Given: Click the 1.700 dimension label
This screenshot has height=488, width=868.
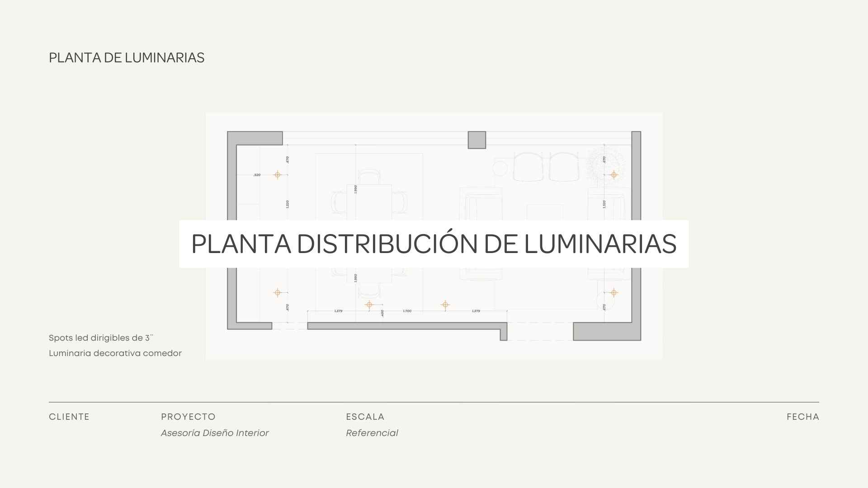Looking at the screenshot, I should point(407,311).
